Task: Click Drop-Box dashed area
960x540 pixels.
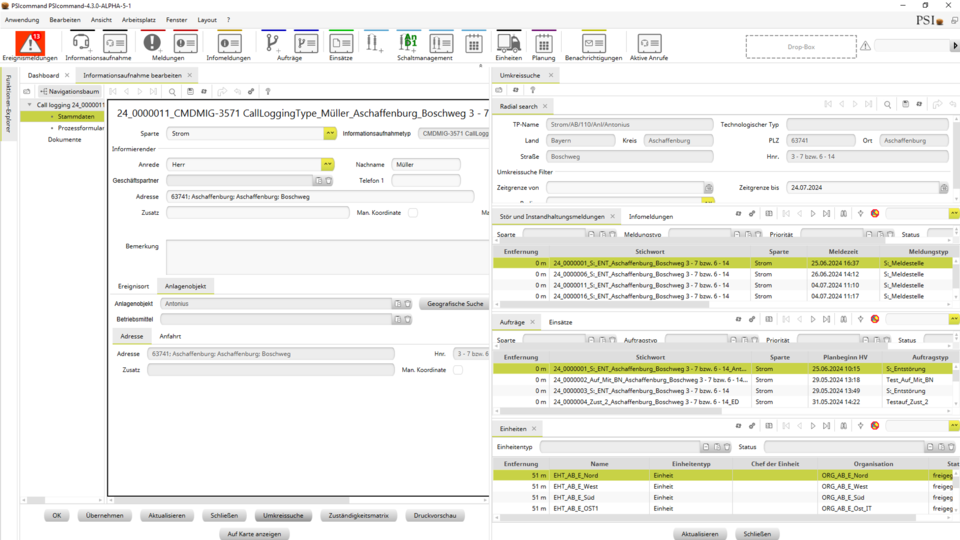Action: [x=801, y=47]
